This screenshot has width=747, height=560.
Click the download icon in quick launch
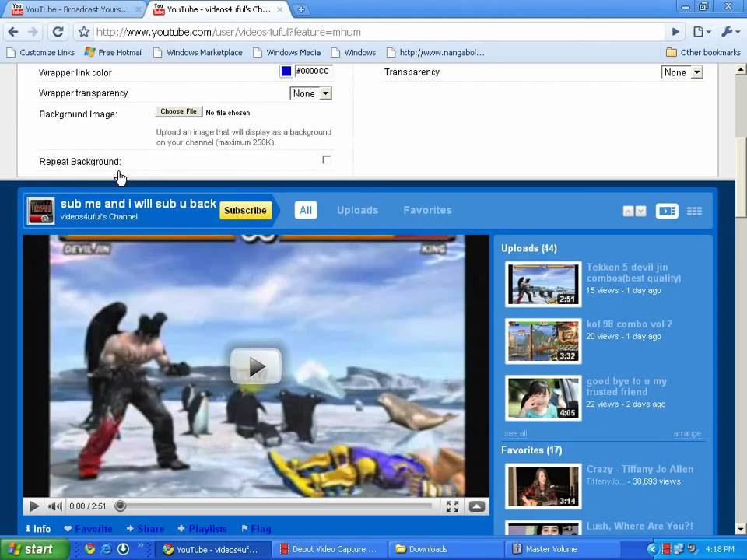click(123, 548)
